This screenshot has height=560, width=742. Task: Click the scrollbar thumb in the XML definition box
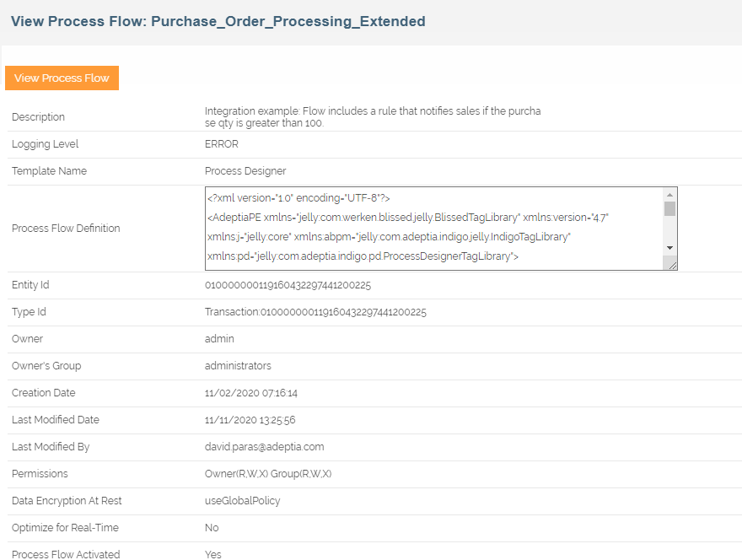[669, 208]
